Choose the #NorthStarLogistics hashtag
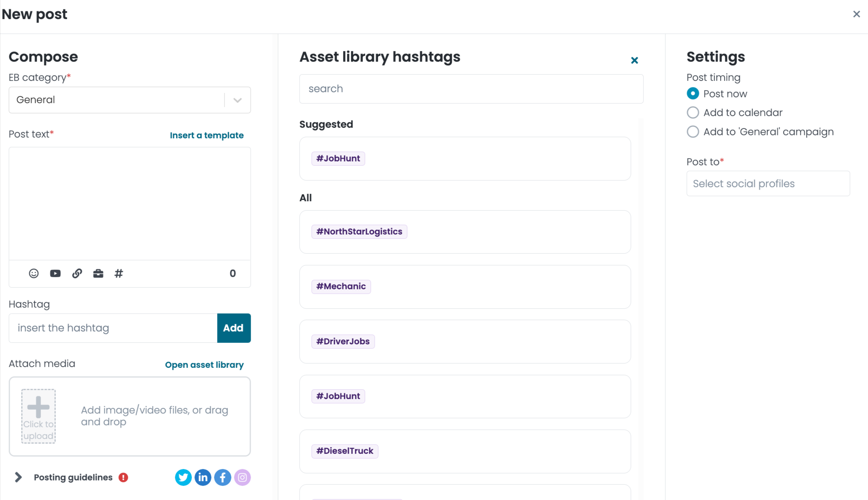 tap(359, 231)
